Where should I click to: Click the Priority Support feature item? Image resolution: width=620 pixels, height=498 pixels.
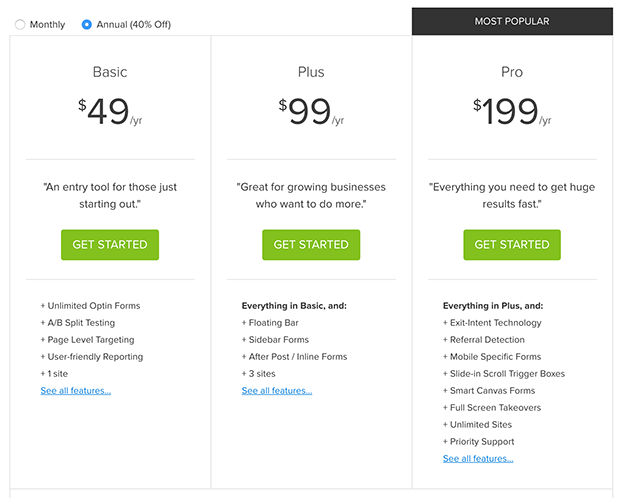coord(478,441)
